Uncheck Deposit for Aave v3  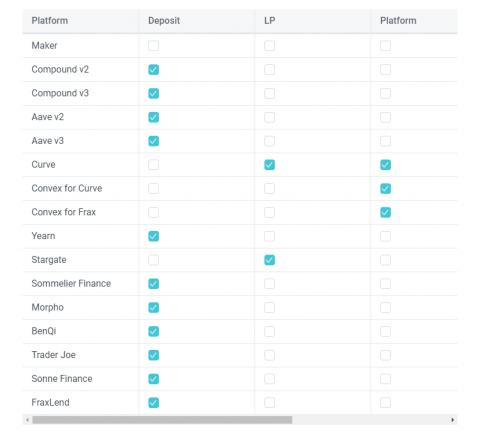click(x=153, y=141)
